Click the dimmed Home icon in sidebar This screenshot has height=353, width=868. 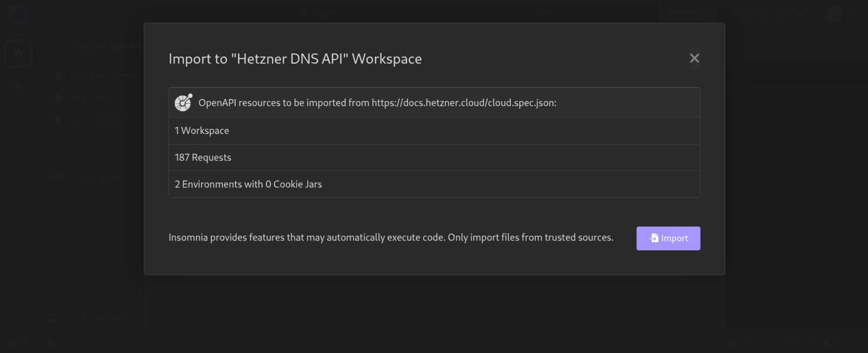18,53
